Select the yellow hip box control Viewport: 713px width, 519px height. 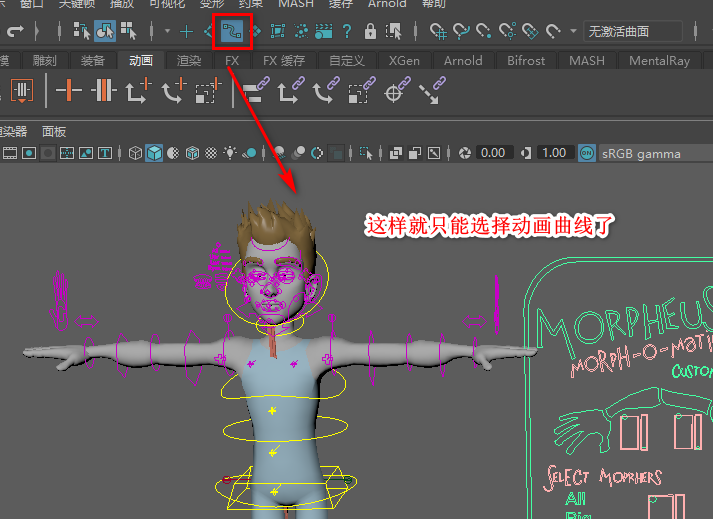(286, 488)
